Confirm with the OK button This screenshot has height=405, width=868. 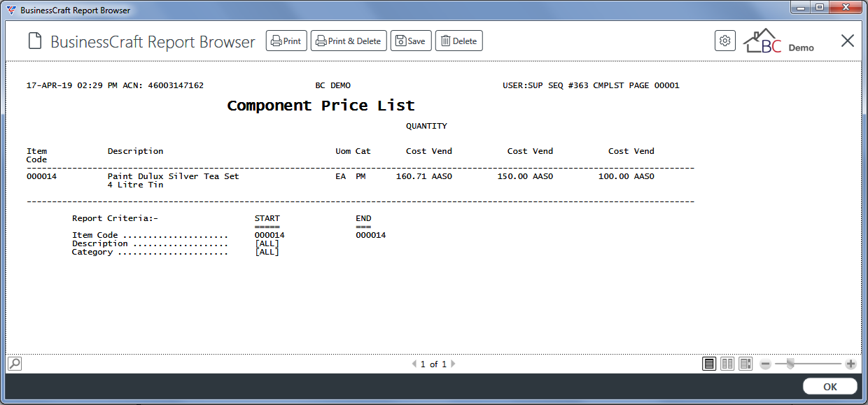830,387
